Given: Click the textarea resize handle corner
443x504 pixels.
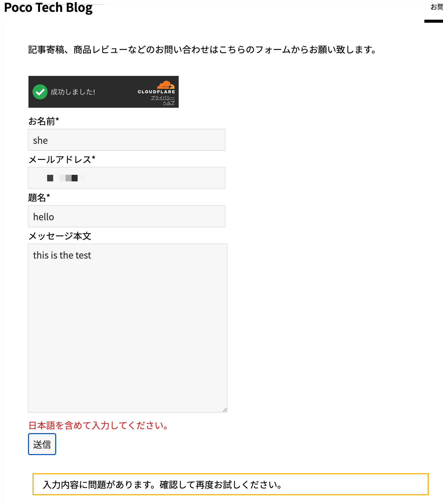Looking at the screenshot, I should click(225, 410).
